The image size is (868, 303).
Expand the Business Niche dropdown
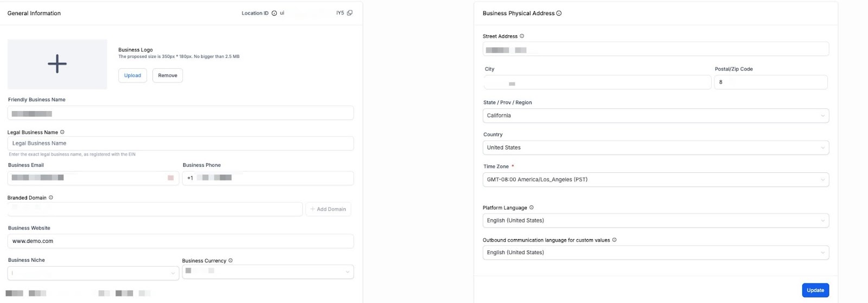93,273
